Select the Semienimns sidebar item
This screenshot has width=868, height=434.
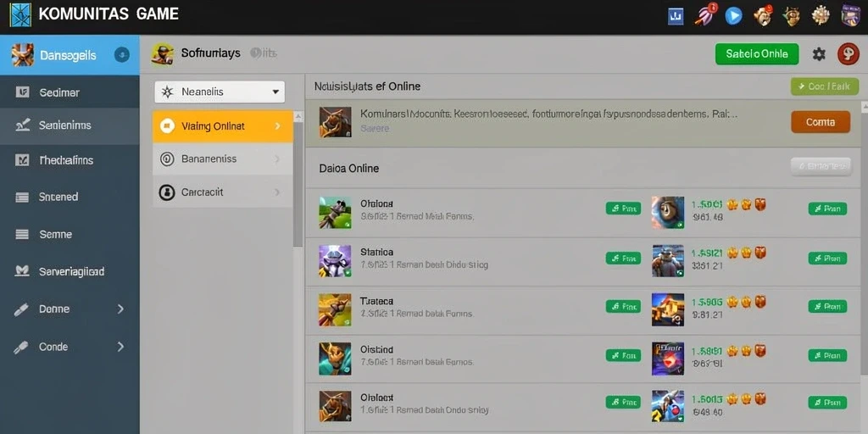(70, 125)
